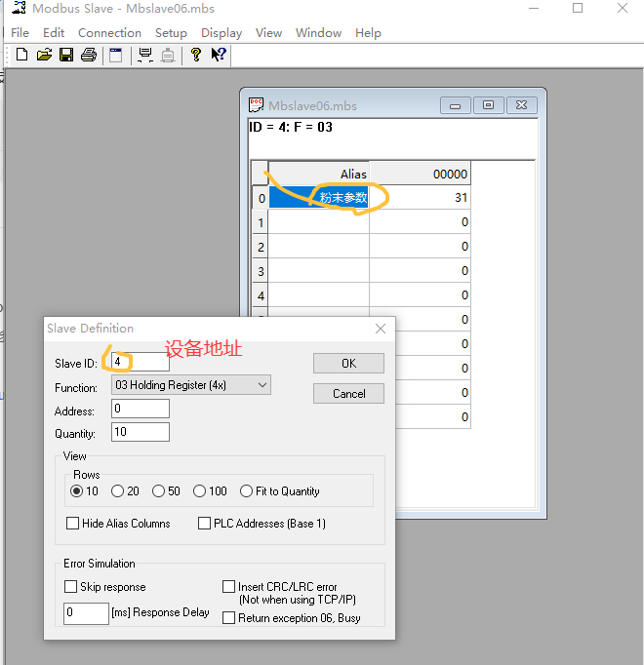The width and height of the screenshot is (644, 665).
Task: Maximize the Modbus Slave main window
Action: [578, 8]
